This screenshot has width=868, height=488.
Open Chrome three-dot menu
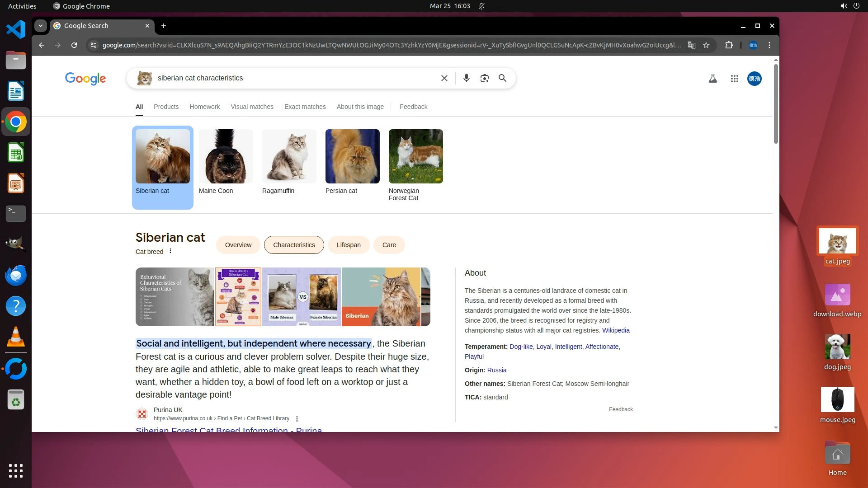(769, 45)
